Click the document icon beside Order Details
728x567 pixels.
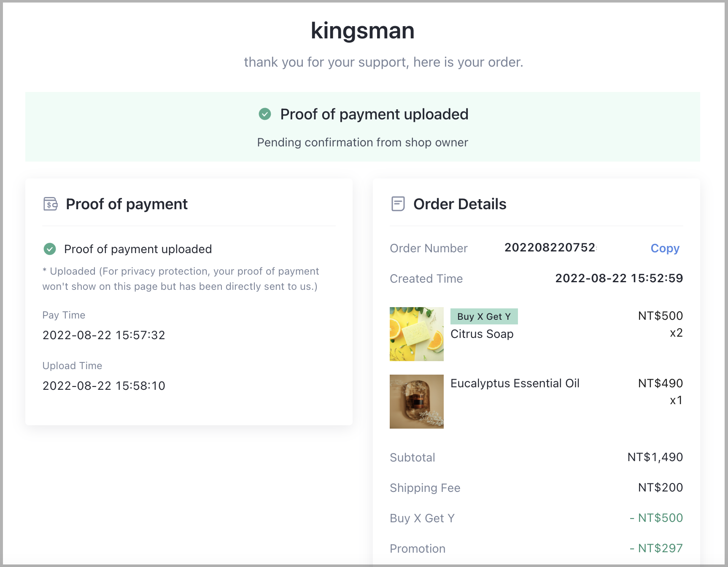click(x=398, y=204)
